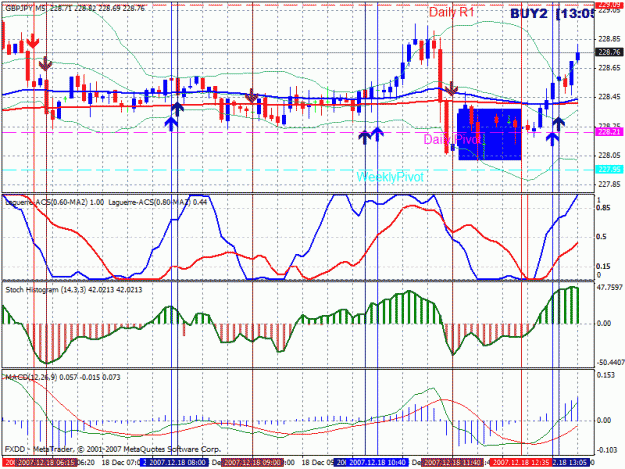Click the red sell arrow at chart top-left
The image size is (625, 469).
pyautogui.click(x=33, y=41)
